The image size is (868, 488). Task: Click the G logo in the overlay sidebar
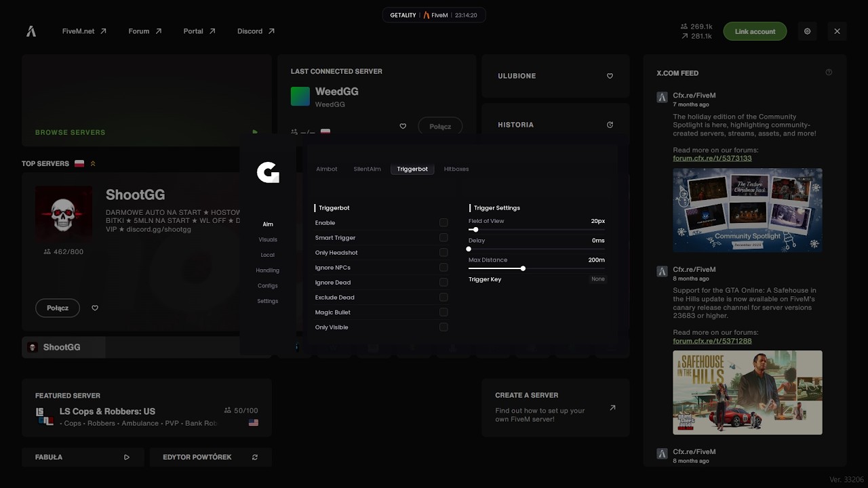coord(268,172)
